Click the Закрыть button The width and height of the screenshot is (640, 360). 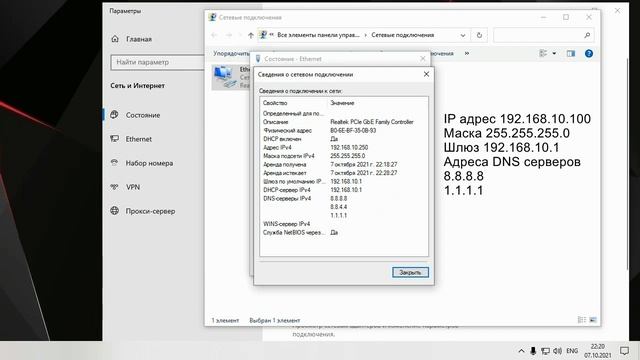point(410,272)
